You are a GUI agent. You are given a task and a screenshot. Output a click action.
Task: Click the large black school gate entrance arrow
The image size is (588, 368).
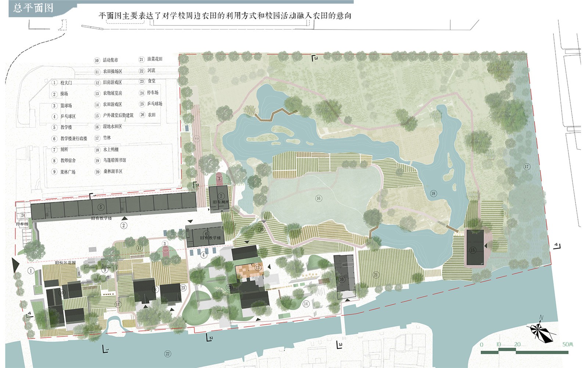coord(16,265)
